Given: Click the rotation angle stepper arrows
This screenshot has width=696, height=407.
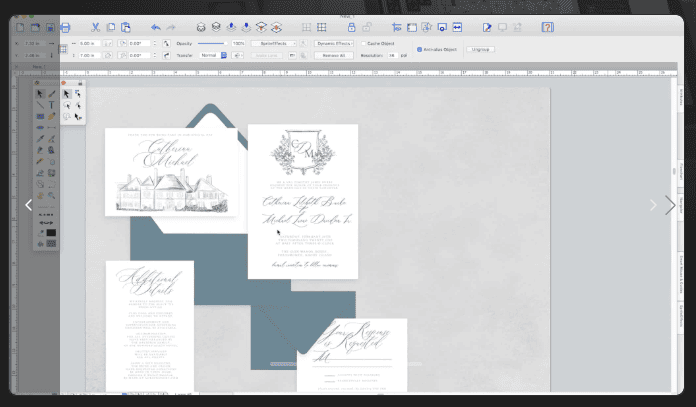Looking at the screenshot, I should [154, 43].
